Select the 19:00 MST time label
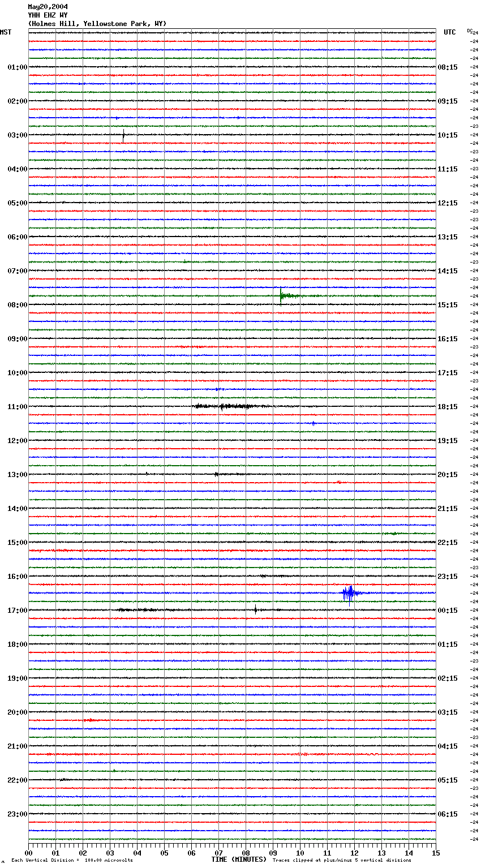This screenshot has height=868, width=481. coord(17,678)
